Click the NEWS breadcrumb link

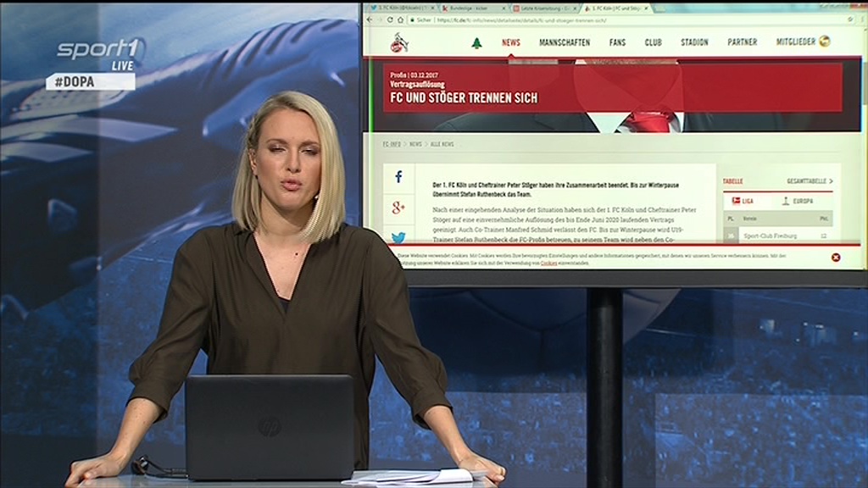pos(415,144)
